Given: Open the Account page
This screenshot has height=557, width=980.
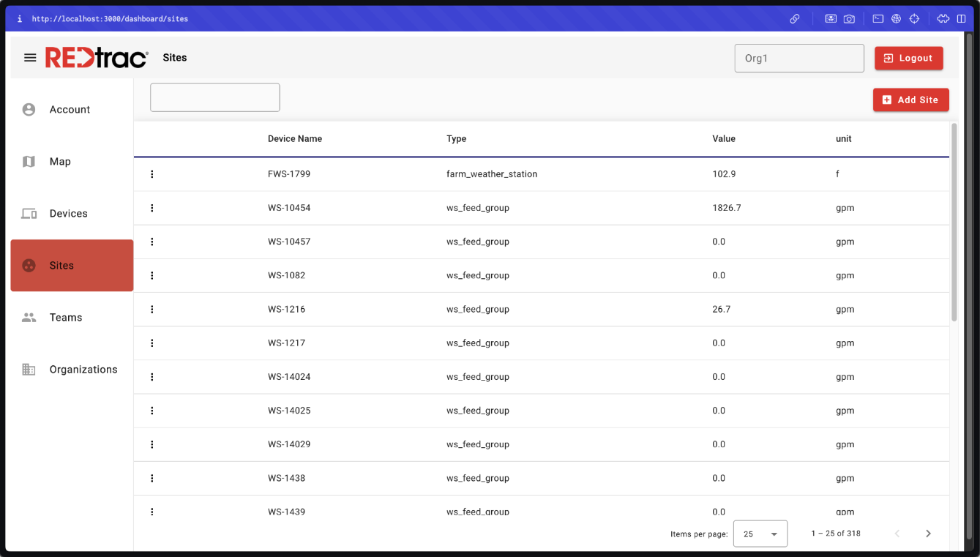Looking at the screenshot, I should point(72,110).
